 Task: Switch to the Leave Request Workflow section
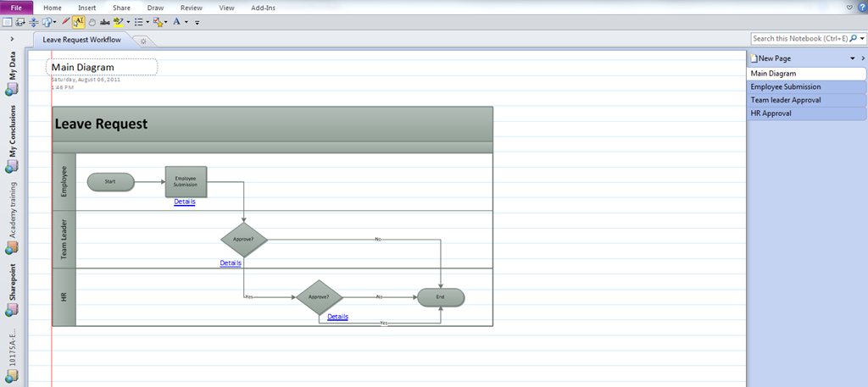pos(81,40)
